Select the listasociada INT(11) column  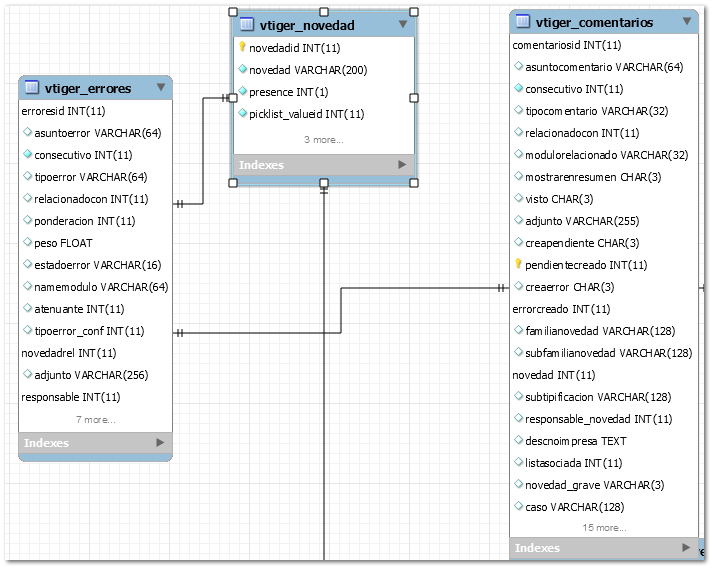(574, 463)
